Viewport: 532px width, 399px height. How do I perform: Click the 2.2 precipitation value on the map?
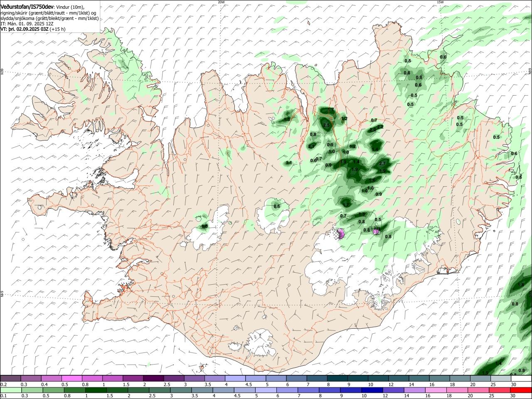point(380,127)
